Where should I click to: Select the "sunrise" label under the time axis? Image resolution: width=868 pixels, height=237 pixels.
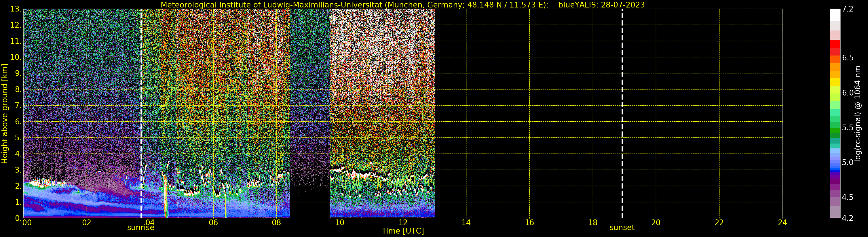140,228
